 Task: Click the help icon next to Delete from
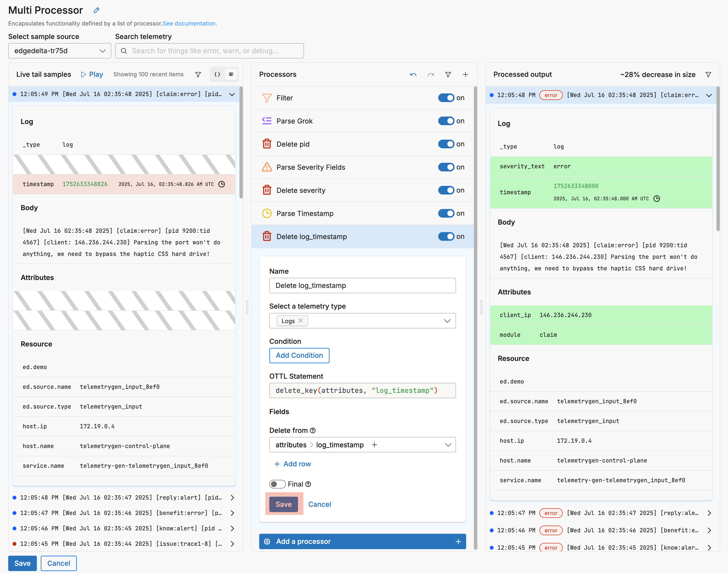(313, 430)
